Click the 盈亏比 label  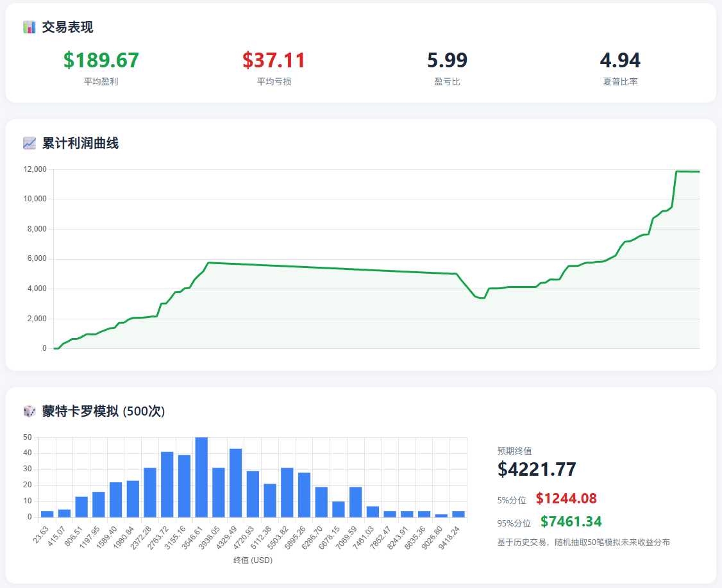pos(447,81)
